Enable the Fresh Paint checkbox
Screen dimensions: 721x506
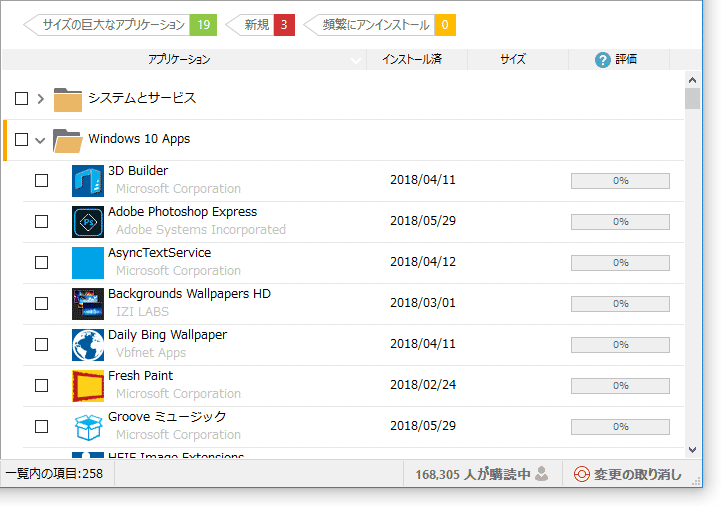41,385
